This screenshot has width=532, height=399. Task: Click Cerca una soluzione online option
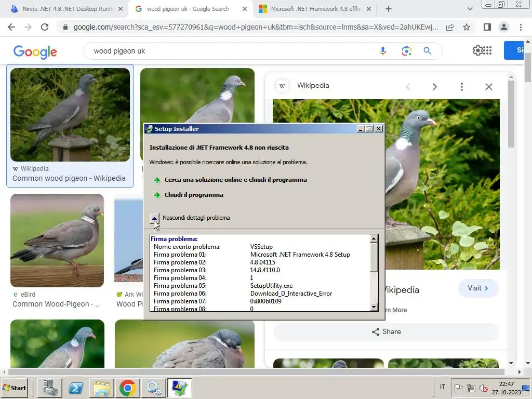pos(235,180)
